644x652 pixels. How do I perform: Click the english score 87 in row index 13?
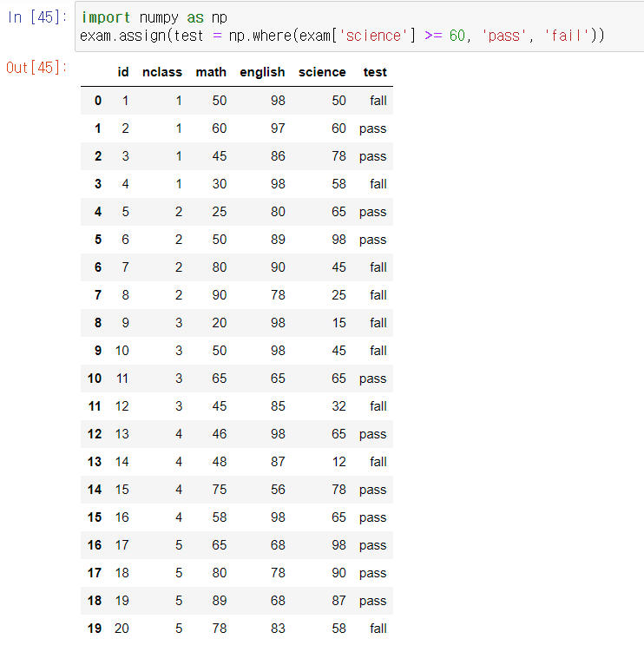point(278,462)
